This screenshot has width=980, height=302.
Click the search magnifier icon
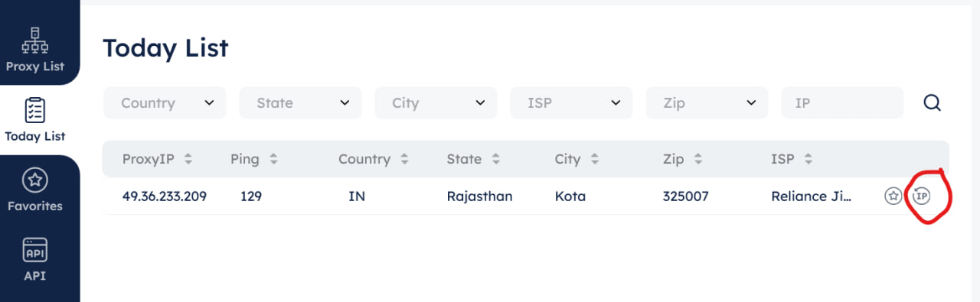pyautogui.click(x=932, y=102)
